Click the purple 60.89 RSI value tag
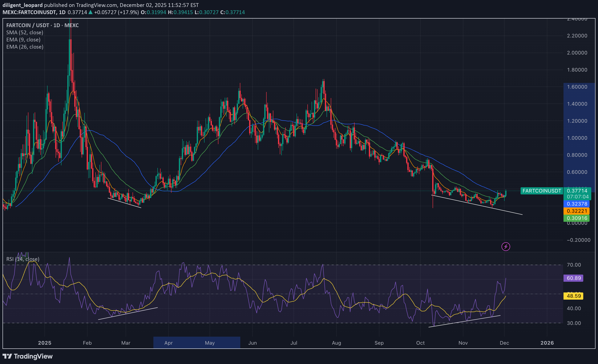The image size is (598, 364). (573, 278)
